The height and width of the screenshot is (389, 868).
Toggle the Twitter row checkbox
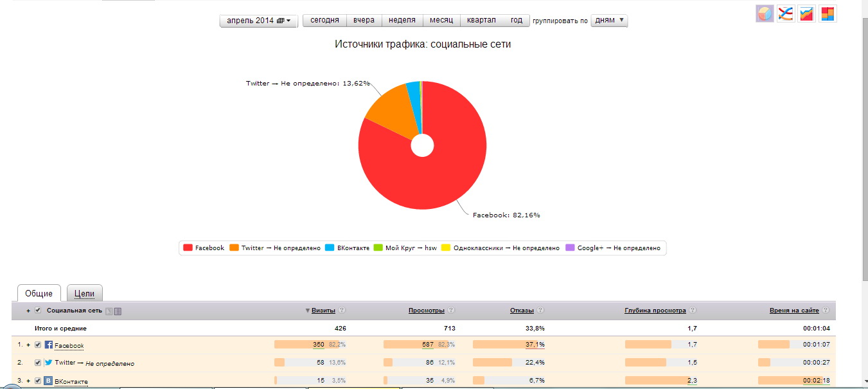click(38, 363)
